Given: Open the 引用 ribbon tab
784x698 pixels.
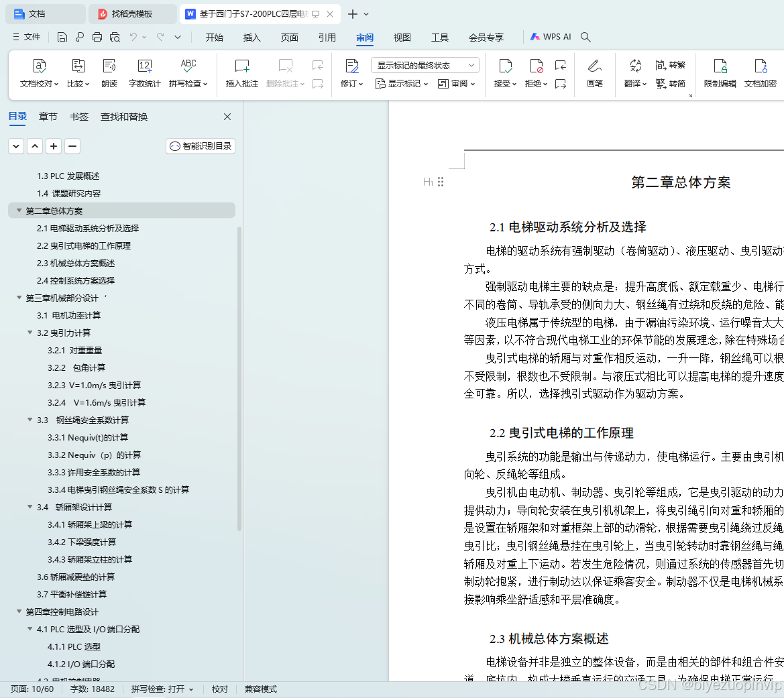Looking at the screenshot, I should point(327,38).
